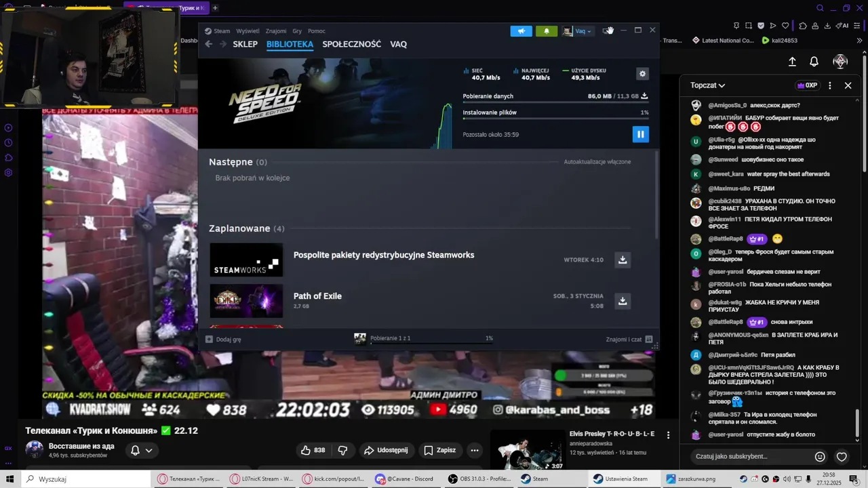The image size is (868, 488).
Task: Click Dodaj grę at bottom of Steam
Action: [x=224, y=339]
